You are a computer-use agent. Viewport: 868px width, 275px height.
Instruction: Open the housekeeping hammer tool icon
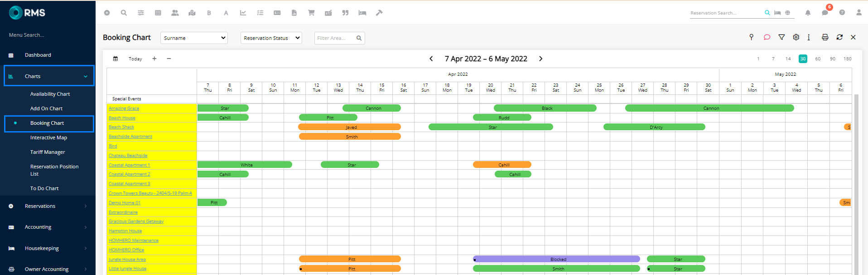tap(379, 13)
